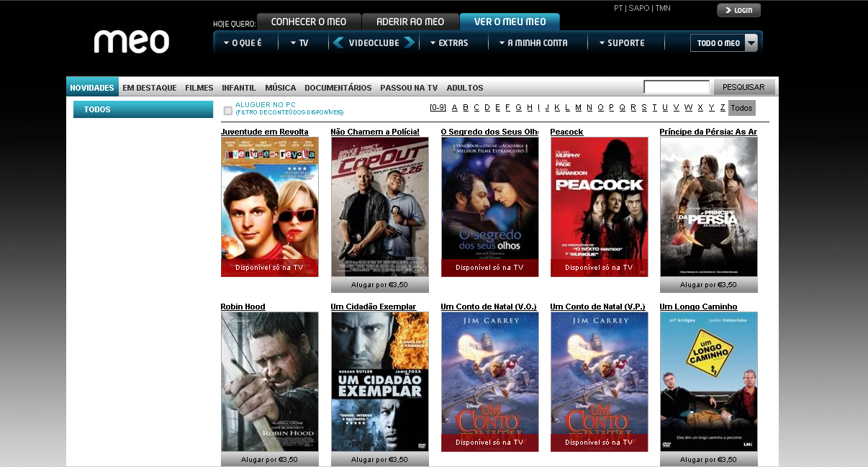
Task: Select the Adultos category tab
Action: [465, 88]
